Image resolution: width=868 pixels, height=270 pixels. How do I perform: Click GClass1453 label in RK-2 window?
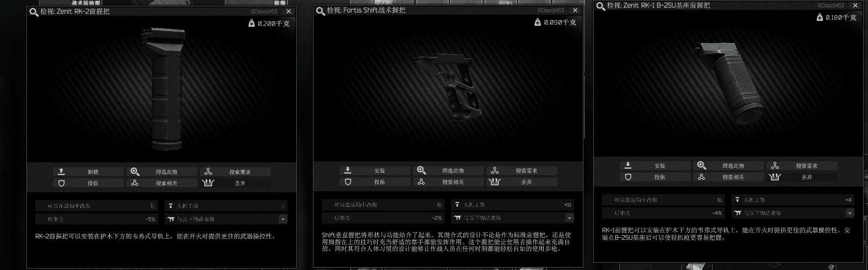264,11
